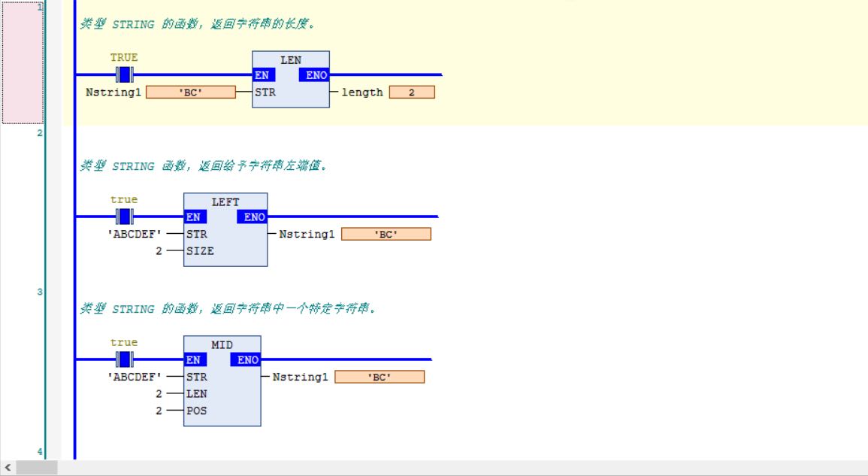Screen dimensions: 868x476
Task: Click the horizontal scrollbar thumb
Action: [37, 468]
